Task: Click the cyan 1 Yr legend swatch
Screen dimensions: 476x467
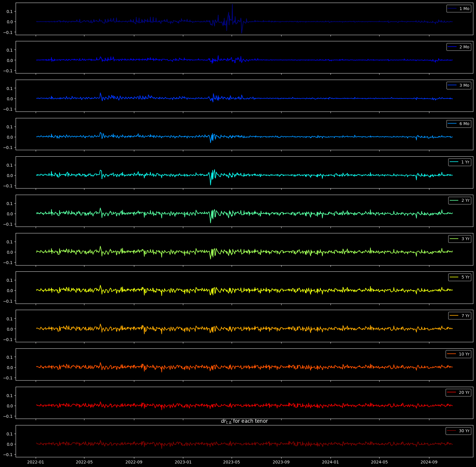Action: (454, 162)
